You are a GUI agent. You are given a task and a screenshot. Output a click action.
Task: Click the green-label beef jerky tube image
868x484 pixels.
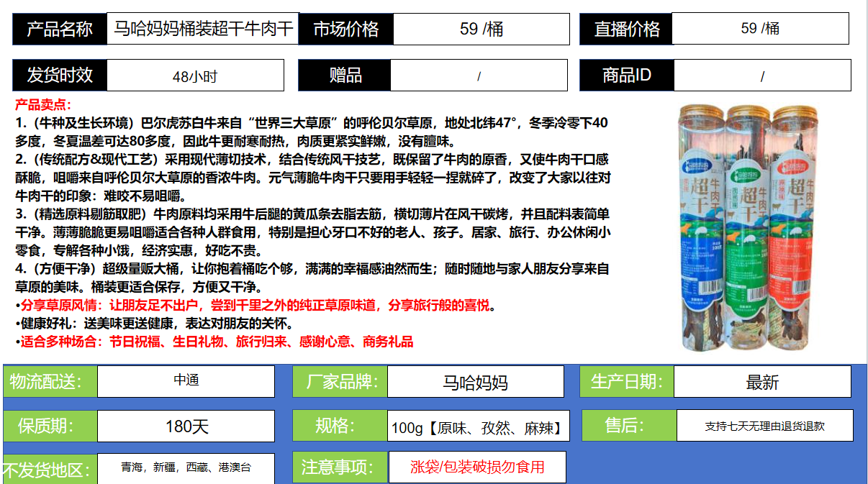(749, 227)
